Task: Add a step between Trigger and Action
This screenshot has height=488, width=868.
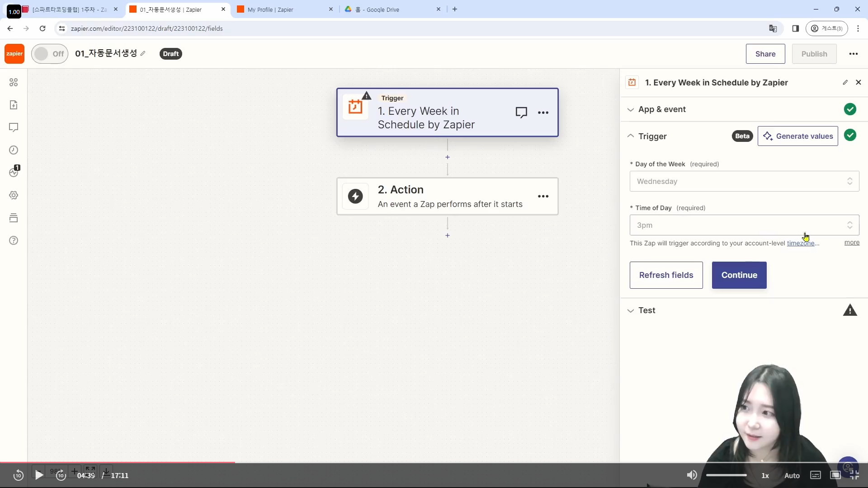Action: tap(448, 157)
